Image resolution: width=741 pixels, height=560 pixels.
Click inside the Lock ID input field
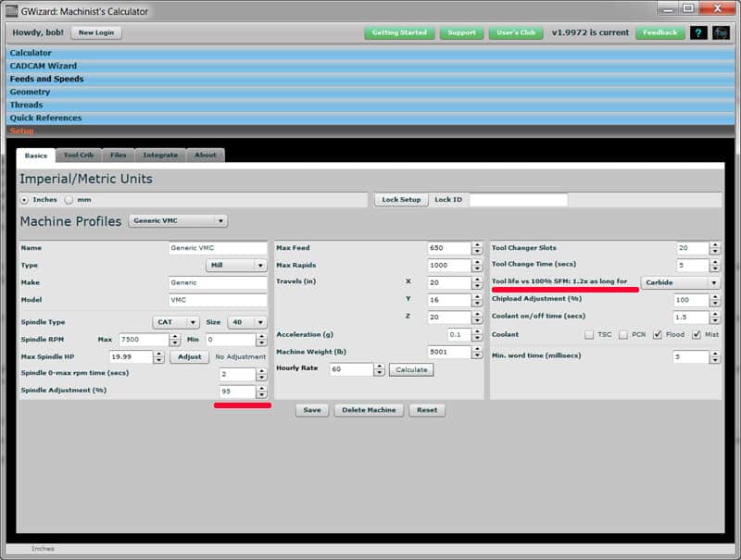tap(519, 199)
